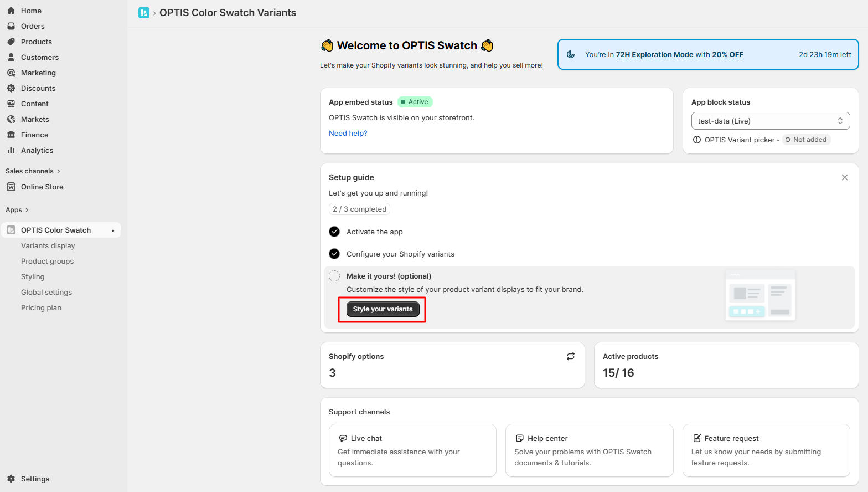This screenshot has width=868, height=492.
Task: Click the Active products 15/ 16 count
Action: coord(618,373)
